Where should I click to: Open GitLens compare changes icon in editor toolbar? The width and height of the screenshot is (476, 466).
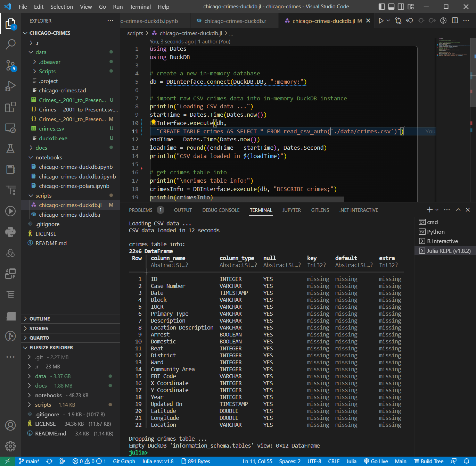(398, 21)
